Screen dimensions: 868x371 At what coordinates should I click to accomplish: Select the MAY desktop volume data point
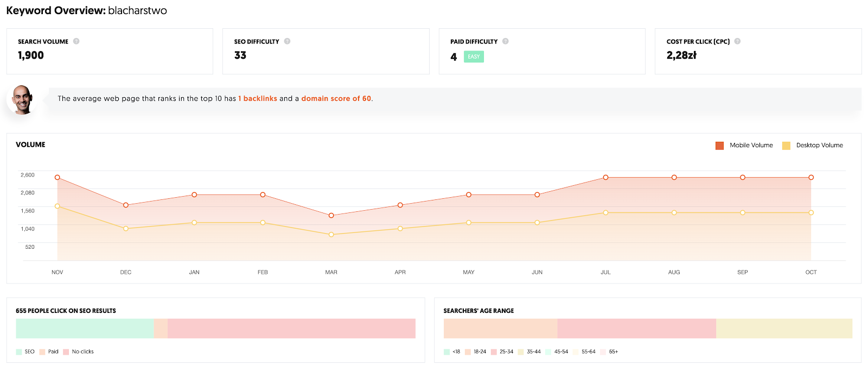coord(469,223)
